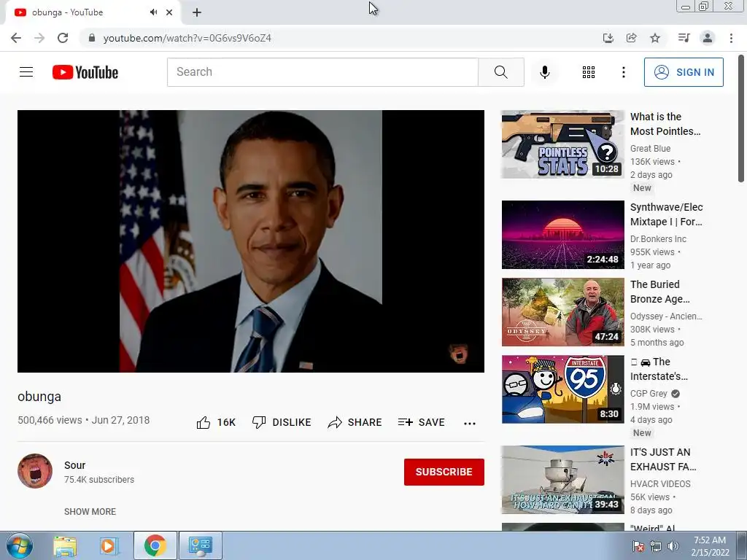Viewport: 747px width, 560px height.
Task: Share this page from the address bar
Action: click(631, 38)
